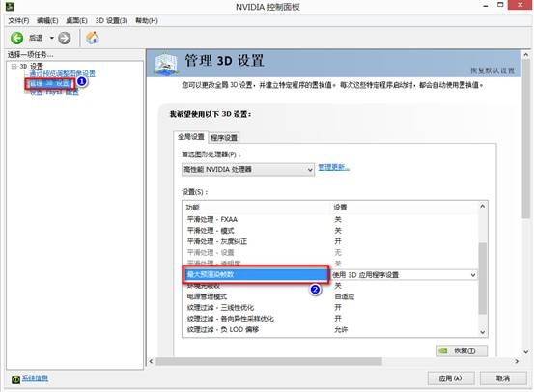Click the 设置 column header
This screenshot has width=534, height=392.
click(340, 207)
